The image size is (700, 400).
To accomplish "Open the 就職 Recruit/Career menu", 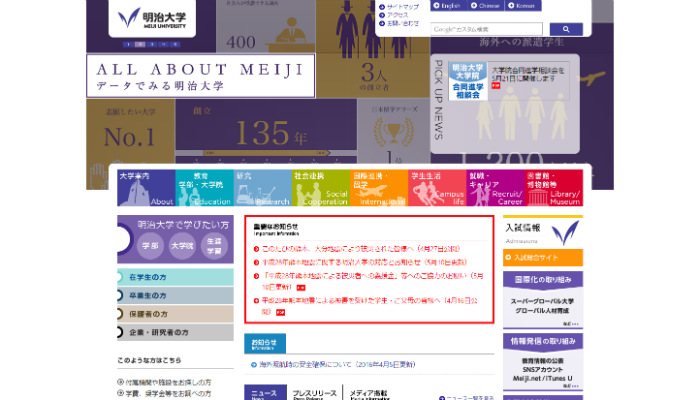I will click(x=496, y=188).
